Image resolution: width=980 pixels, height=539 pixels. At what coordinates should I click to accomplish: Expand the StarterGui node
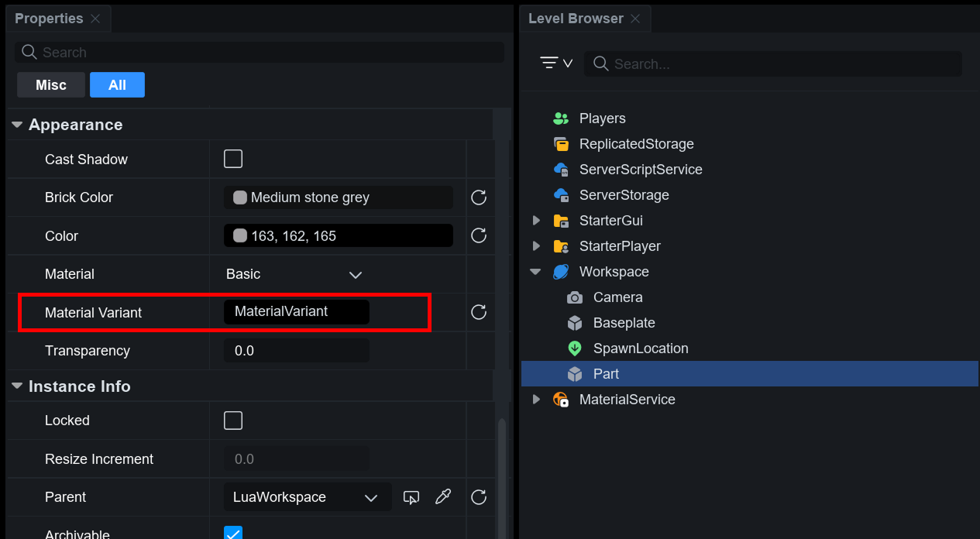(x=536, y=221)
